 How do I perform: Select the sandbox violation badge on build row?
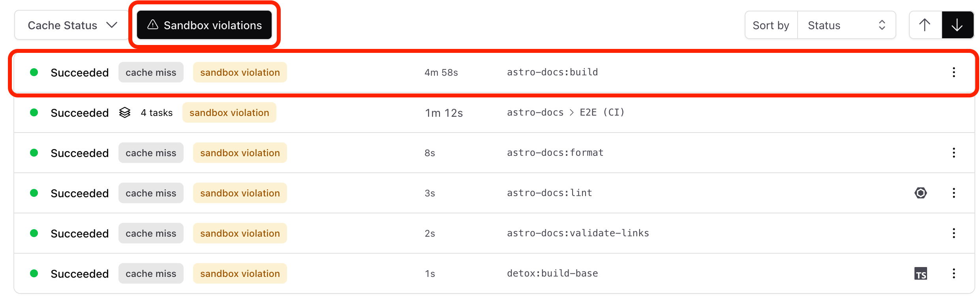[x=240, y=72]
